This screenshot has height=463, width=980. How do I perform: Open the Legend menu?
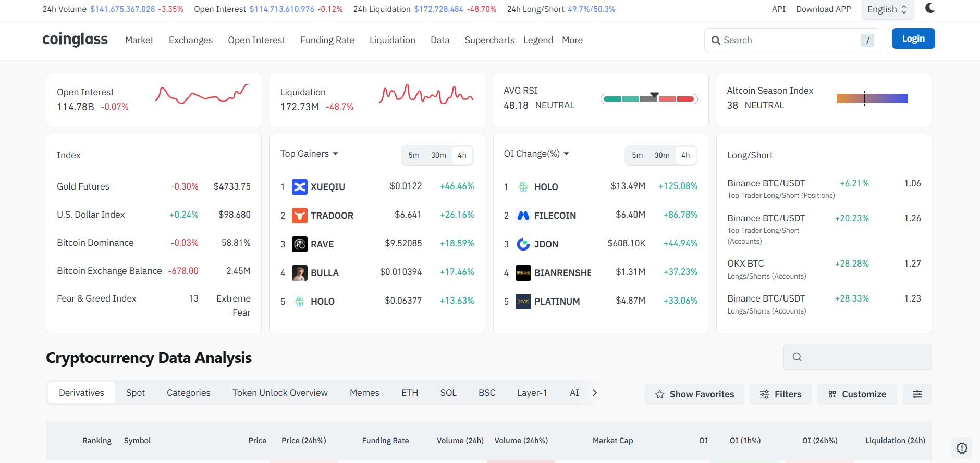click(538, 40)
